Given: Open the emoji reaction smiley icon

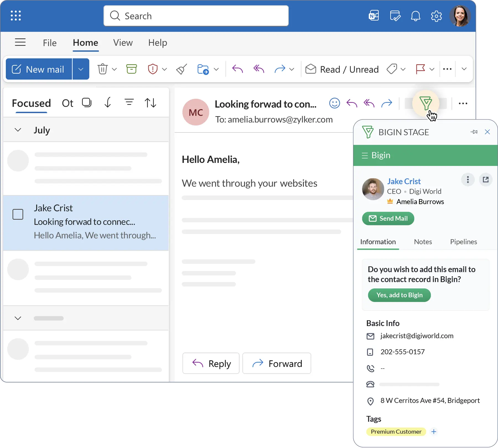Looking at the screenshot, I should 334,103.
